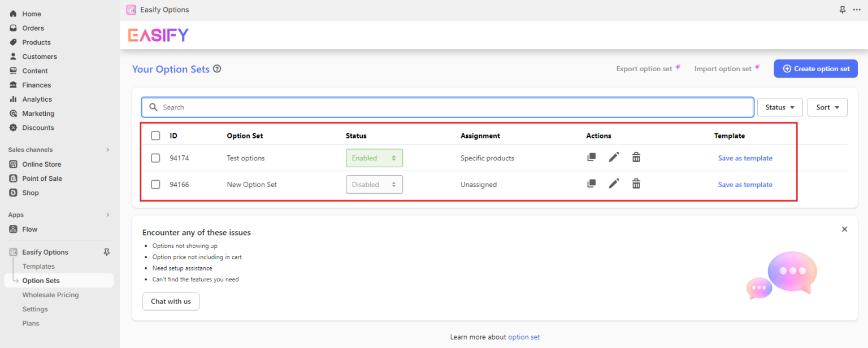Open the help tooltip beside Your Option Sets

[217, 68]
